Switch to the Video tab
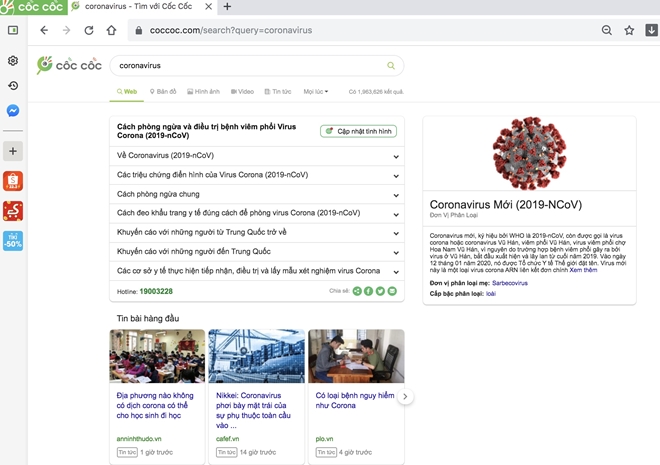The width and height of the screenshot is (660, 465). pos(242,91)
